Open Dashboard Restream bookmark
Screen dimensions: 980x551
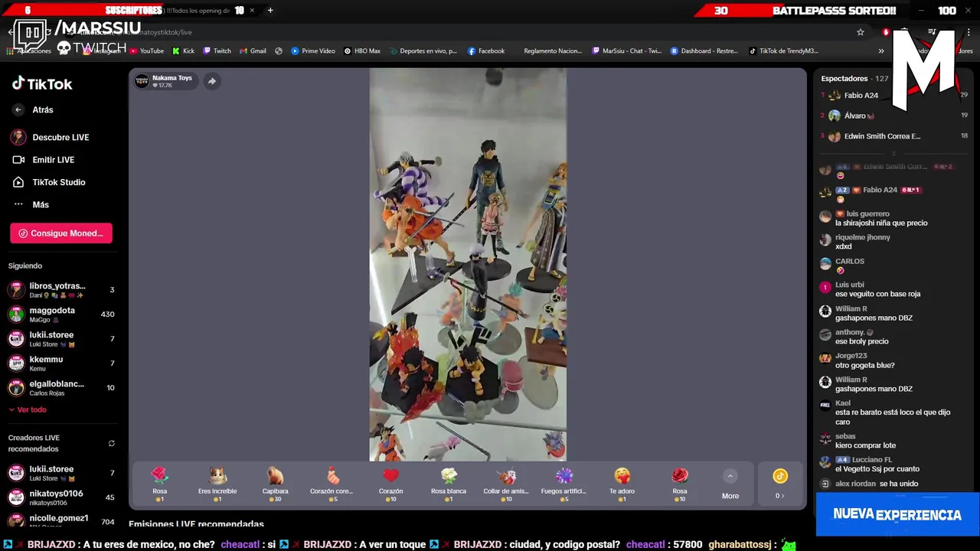(704, 51)
